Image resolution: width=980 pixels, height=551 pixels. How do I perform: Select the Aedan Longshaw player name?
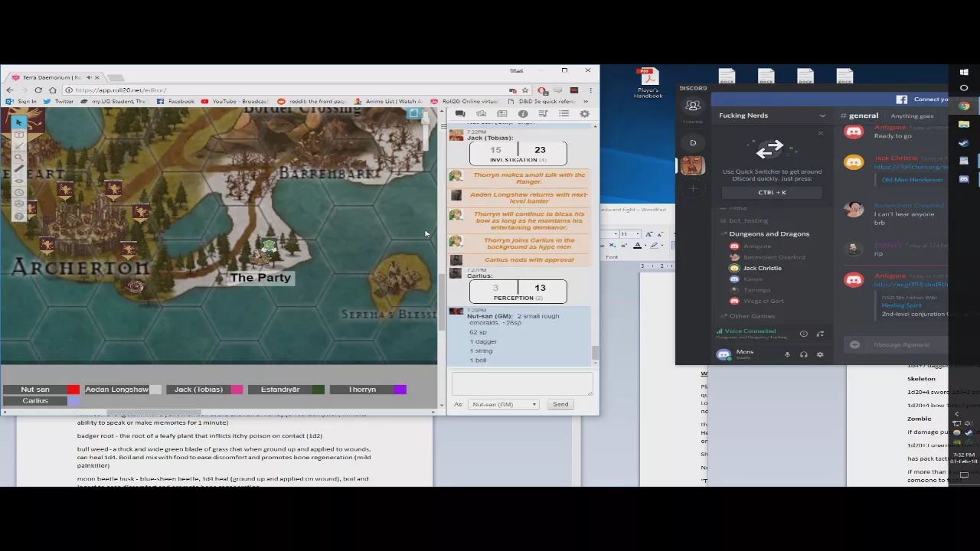tap(116, 390)
